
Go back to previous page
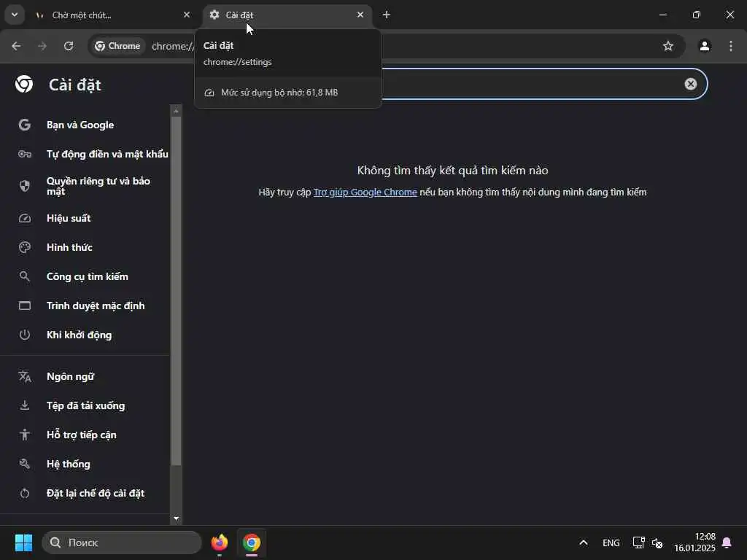16,46
